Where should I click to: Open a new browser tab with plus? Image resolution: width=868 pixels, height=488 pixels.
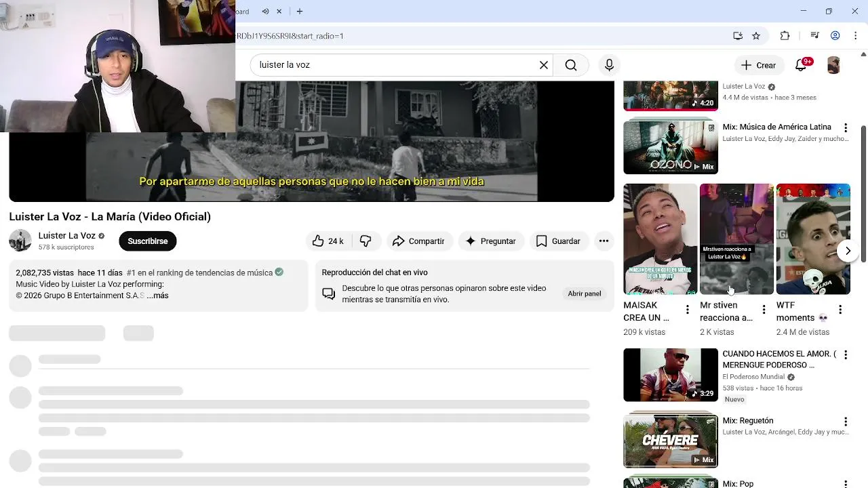(299, 11)
